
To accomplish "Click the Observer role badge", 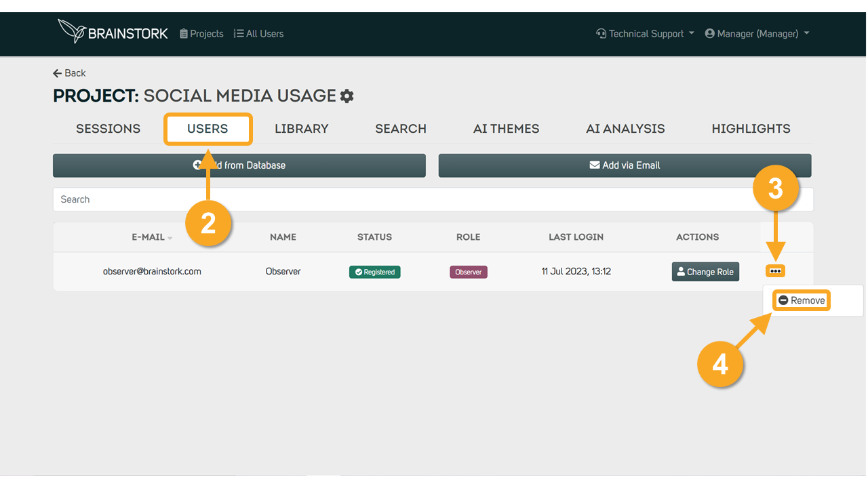I will point(469,272).
